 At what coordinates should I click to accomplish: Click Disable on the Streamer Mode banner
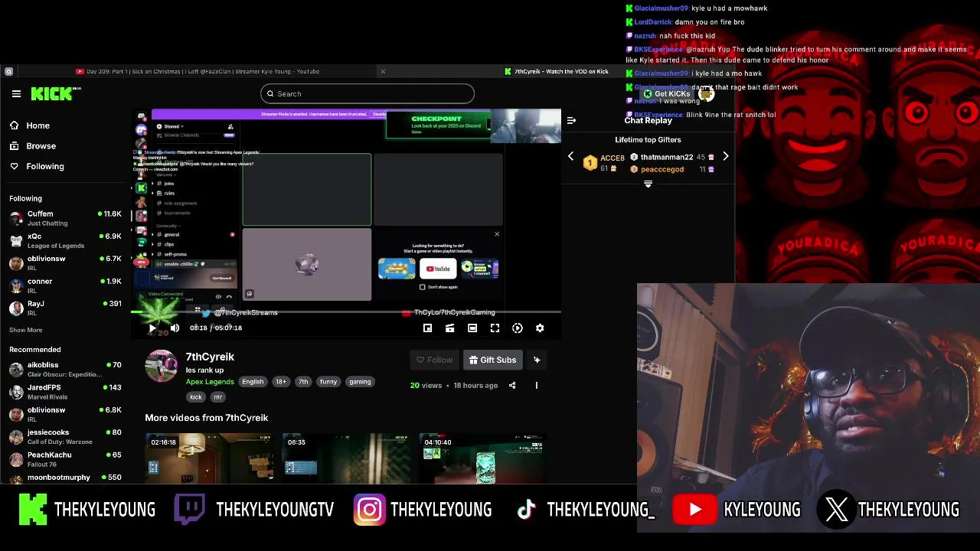point(379,114)
